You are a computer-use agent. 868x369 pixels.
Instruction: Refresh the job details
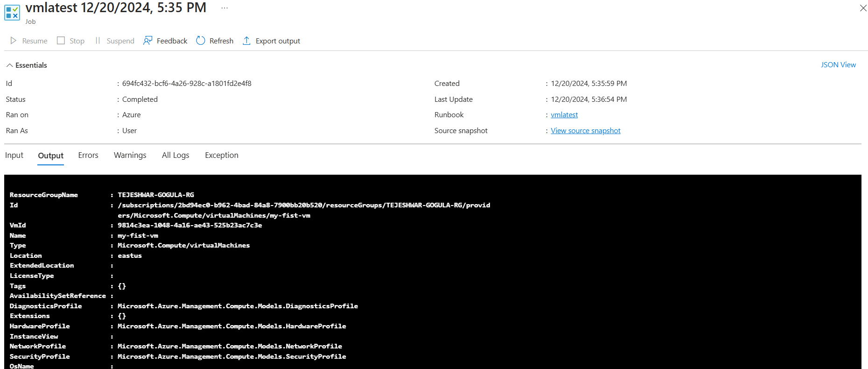click(215, 41)
